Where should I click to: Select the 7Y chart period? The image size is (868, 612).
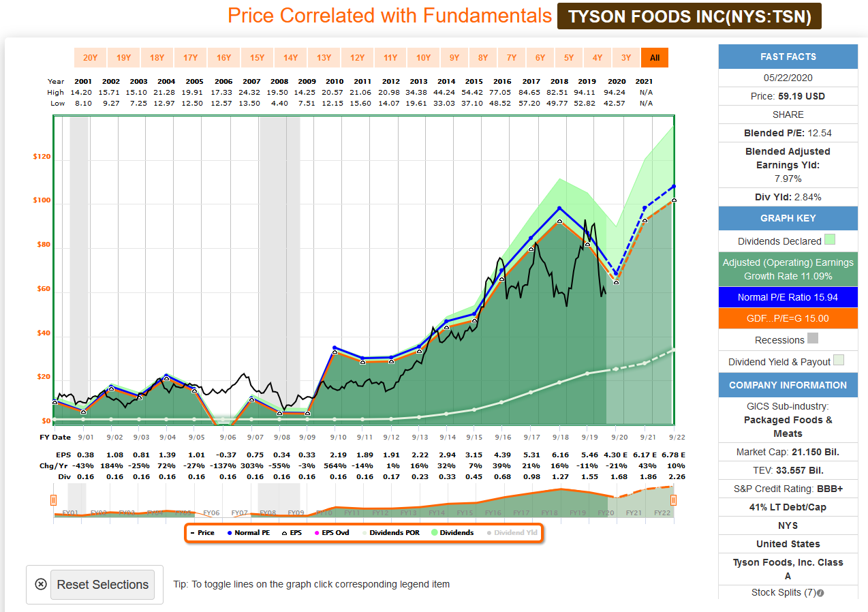click(x=512, y=58)
